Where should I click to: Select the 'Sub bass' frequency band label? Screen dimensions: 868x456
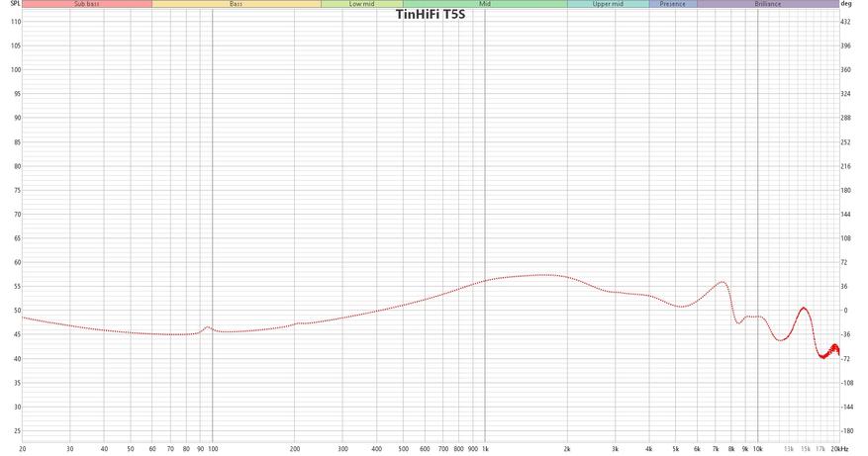tap(87, 4)
